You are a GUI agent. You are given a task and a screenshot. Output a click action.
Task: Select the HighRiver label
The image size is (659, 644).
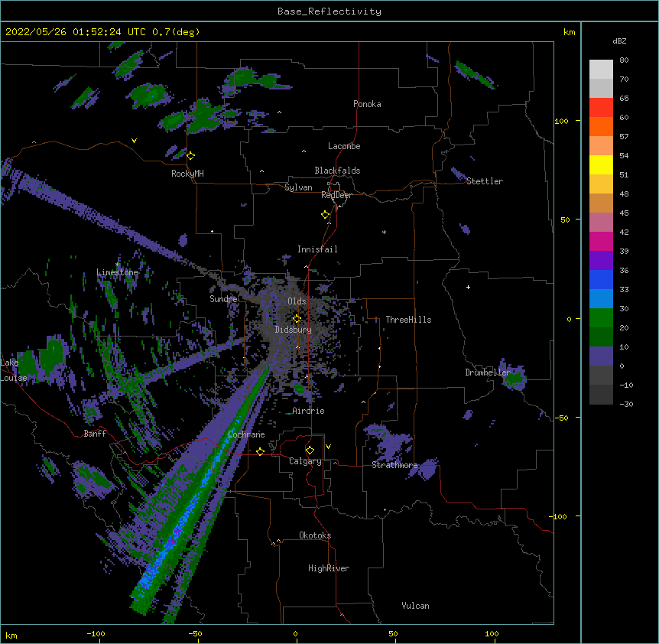pyautogui.click(x=329, y=568)
